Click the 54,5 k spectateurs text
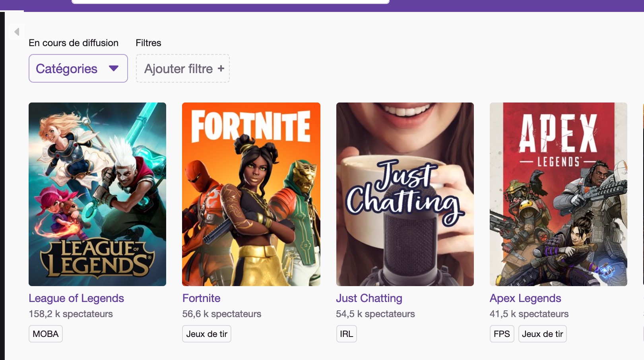644x360 pixels. (375, 314)
